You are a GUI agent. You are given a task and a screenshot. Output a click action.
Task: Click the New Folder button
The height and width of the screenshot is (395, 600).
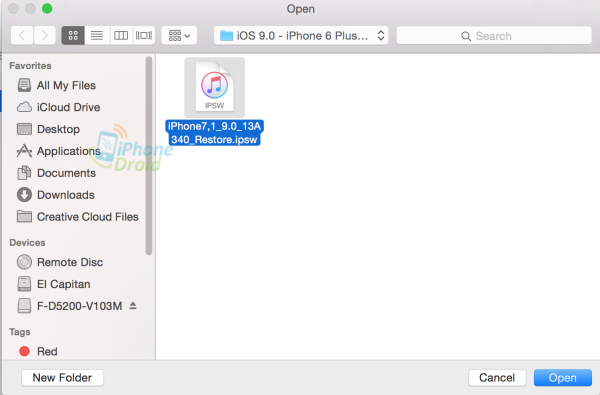[x=62, y=378]
